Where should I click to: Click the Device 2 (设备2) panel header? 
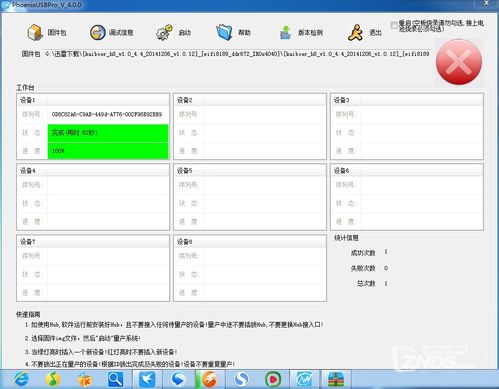pyautogui.click(x=250, y=100)
